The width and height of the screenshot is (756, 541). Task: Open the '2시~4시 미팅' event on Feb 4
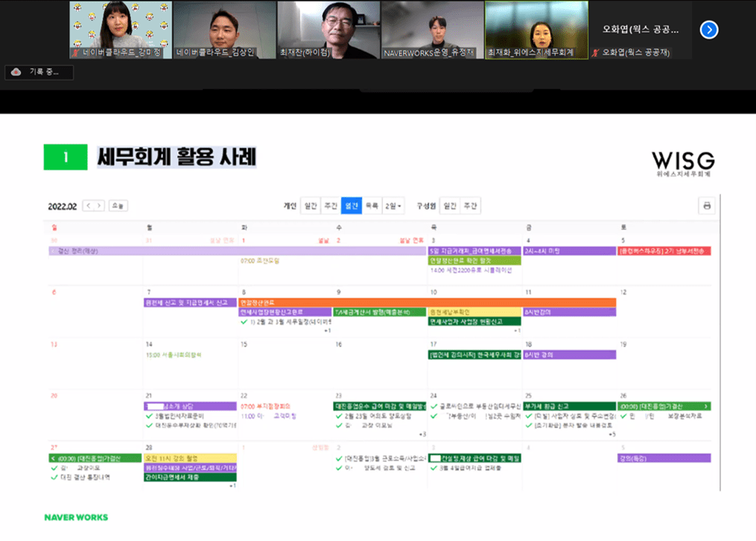tap(569, 251)
